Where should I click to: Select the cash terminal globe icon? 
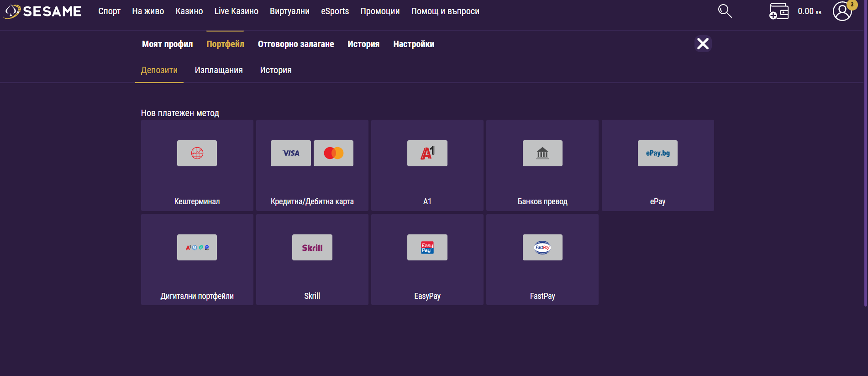coord(197,153)
